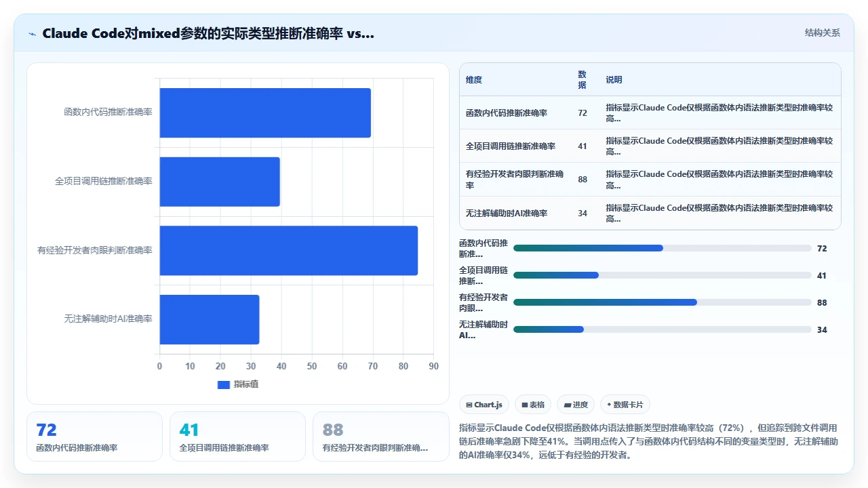Toggle the 指标值 legend swatch
Screen dimensions: 868x488
click(x=224, y=384)
